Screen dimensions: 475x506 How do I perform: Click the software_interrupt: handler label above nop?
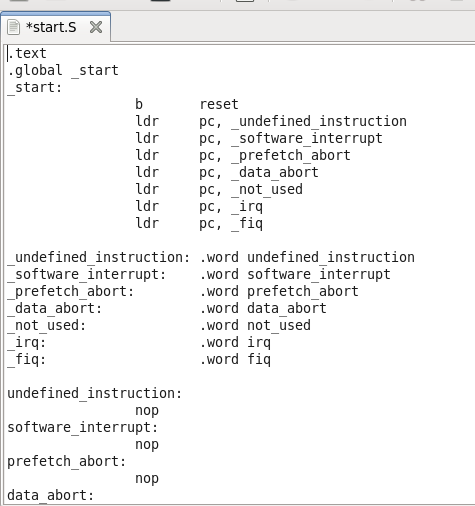pos(83,427)
